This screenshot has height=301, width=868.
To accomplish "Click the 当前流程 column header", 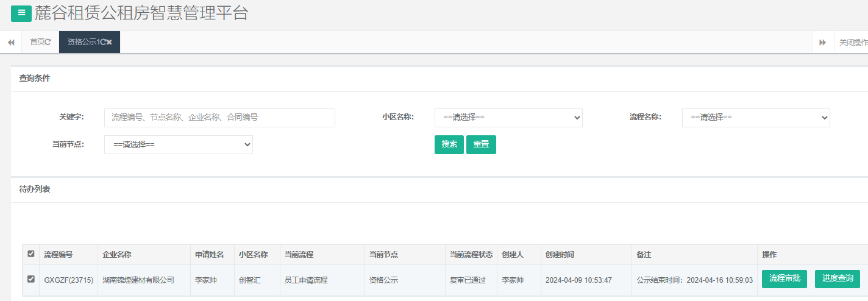I will (299, 255).
